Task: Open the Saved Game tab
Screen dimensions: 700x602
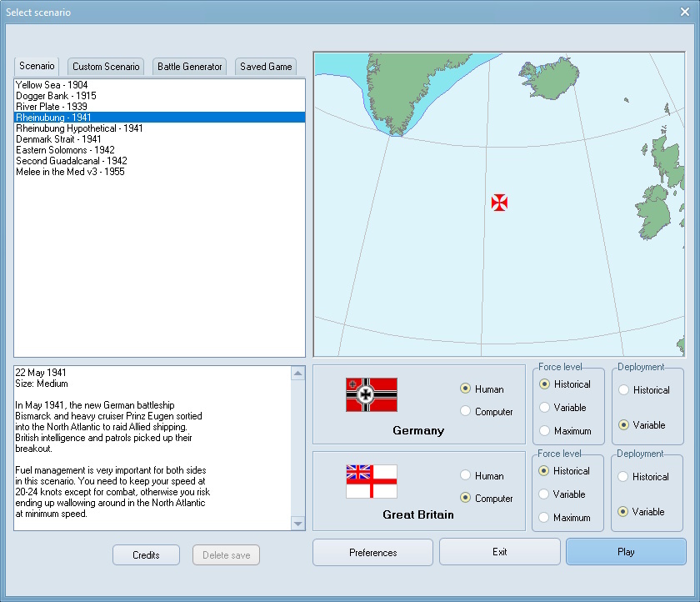Action: [266, 67]
